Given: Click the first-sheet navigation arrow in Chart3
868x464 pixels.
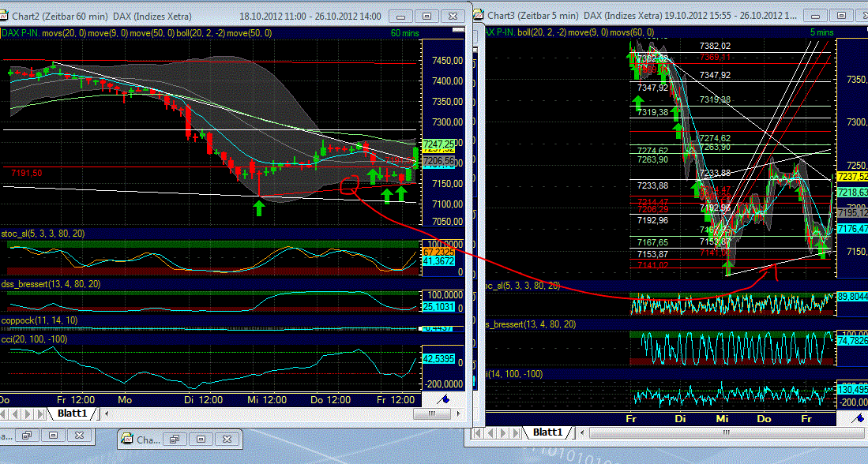Looking at the screenshot, I should click(x=478, y=433).
